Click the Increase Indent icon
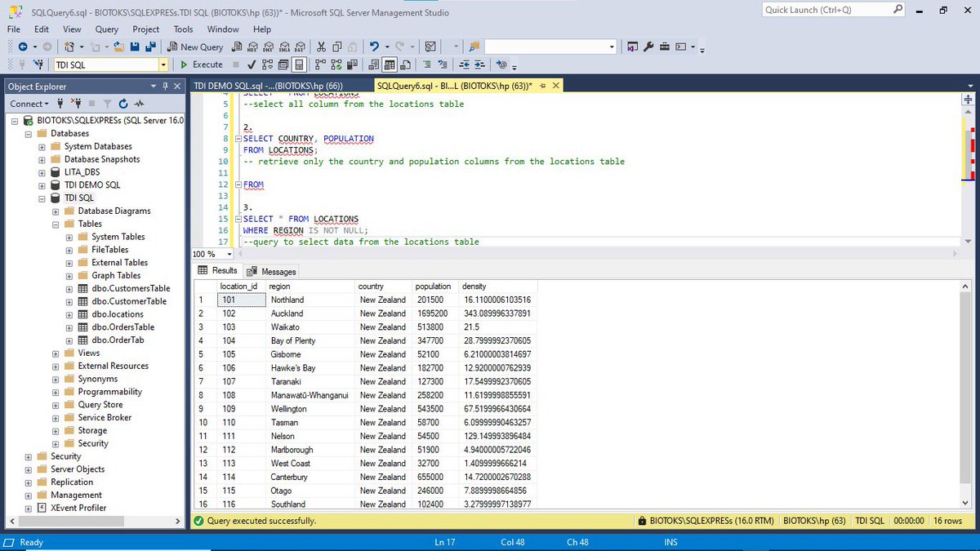This screenshot has height=551, width=980. click(x=479, y=64)
